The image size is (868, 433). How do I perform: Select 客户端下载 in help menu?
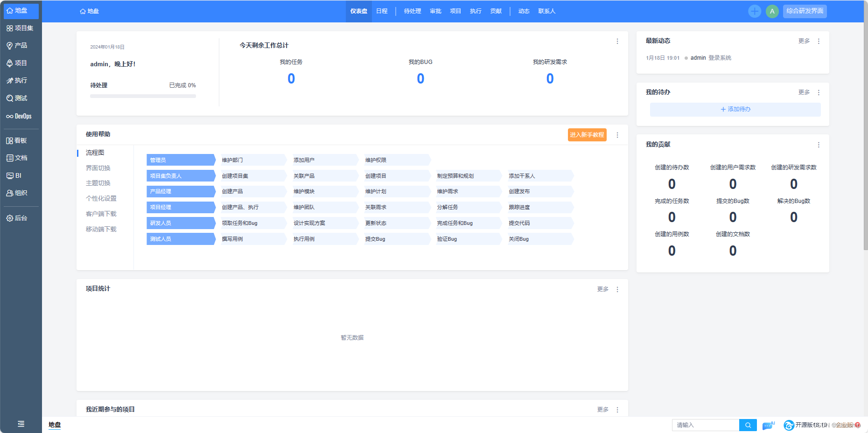point(101,214)
